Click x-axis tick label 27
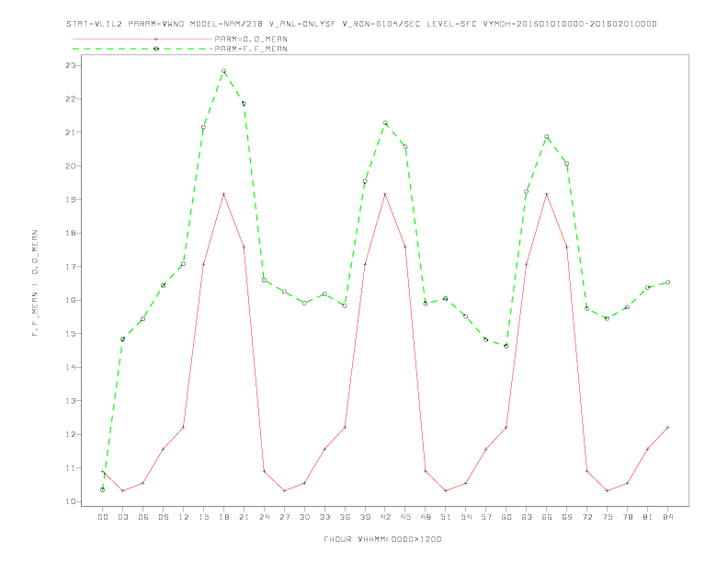This screenshot has width=728, height=563. pos(284,517)
